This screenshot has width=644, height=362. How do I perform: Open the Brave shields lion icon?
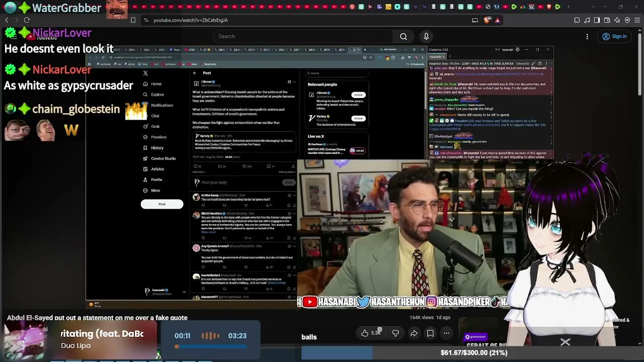point(487,20)
